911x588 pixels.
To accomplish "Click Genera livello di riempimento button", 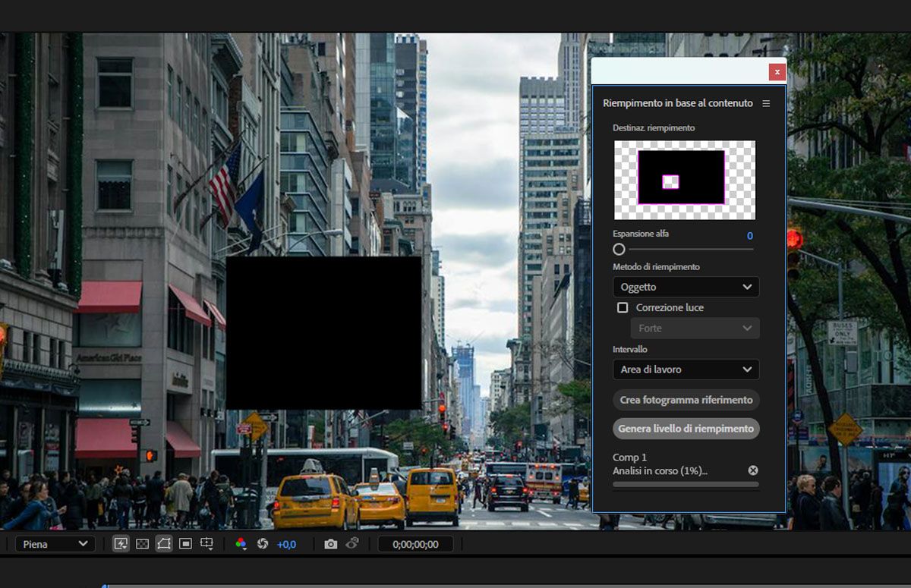I will click(x=686, y=429).
